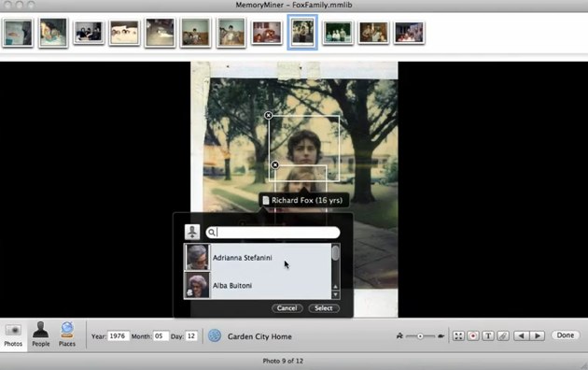Screen dimensions: 588x370
Task: Go to the previous photo arrow
Action: [521, 335]
